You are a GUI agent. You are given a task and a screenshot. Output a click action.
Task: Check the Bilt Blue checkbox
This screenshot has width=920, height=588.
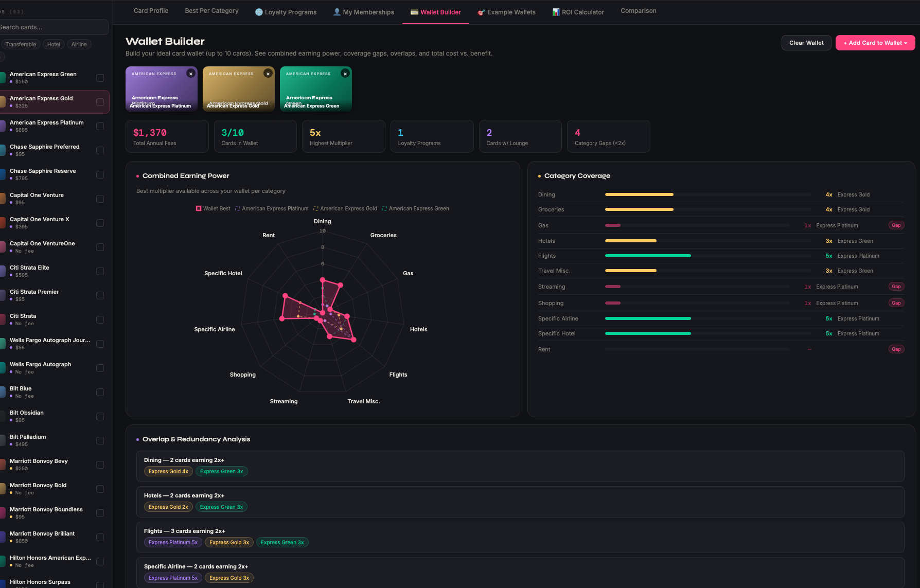tap(100, 392)
